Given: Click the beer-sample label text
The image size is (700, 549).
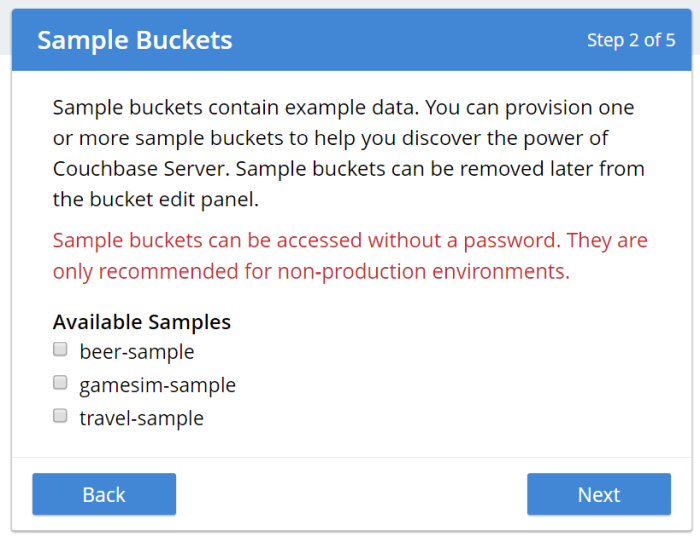Looking at the screenshot, I should click(x=137, y=352).
